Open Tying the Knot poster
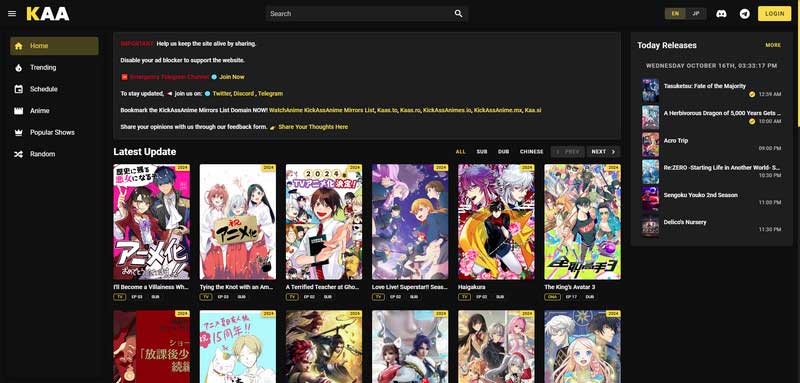 click(x=238, y=222)
